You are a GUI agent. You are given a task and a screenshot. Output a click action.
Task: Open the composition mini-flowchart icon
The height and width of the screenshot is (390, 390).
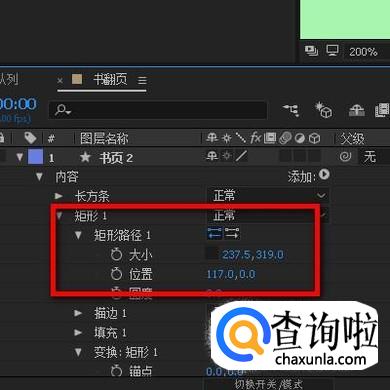(x=291, y=110)
